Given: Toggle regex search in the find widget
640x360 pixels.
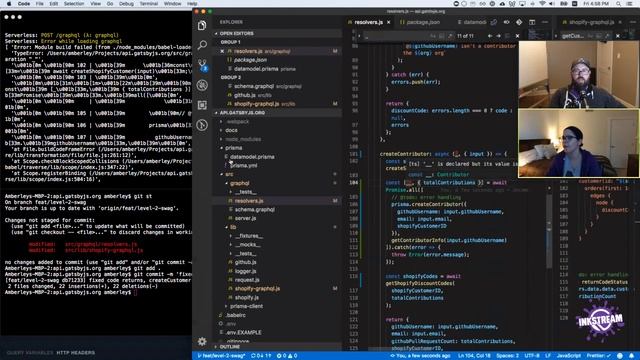Looking at the screenshot, I should 450,36.
